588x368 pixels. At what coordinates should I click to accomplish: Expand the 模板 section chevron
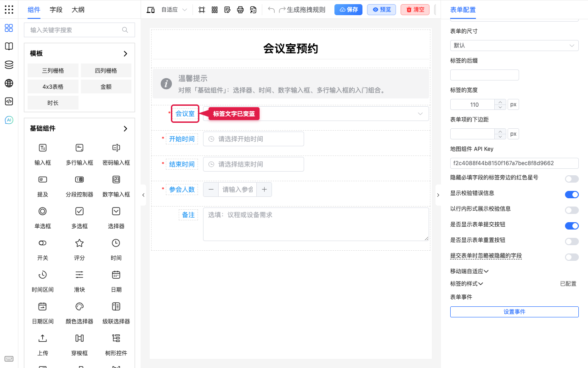click(125, 54)
